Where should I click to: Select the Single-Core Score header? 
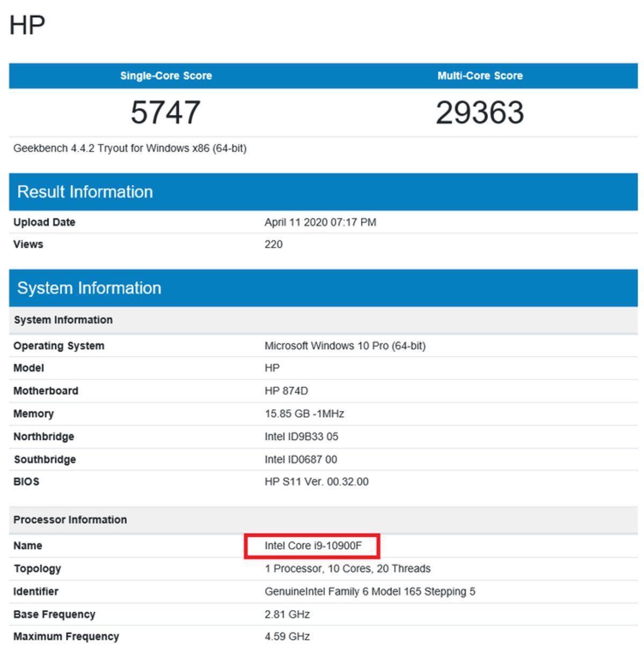(x=167, y=76)
